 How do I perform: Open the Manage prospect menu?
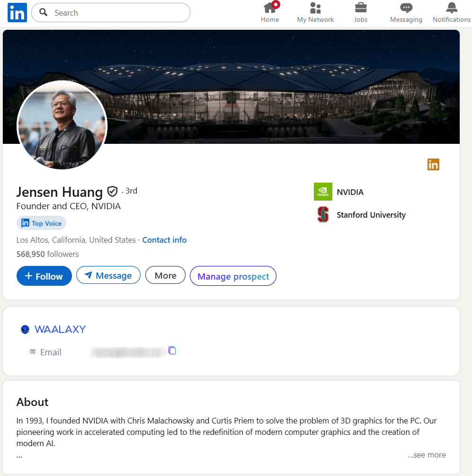(233, 276)
